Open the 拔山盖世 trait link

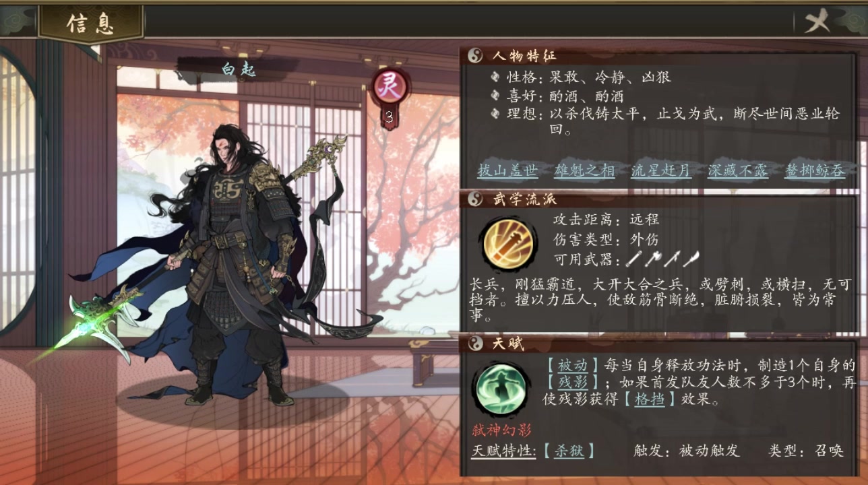pyautogui.click(x=507, y=170)
